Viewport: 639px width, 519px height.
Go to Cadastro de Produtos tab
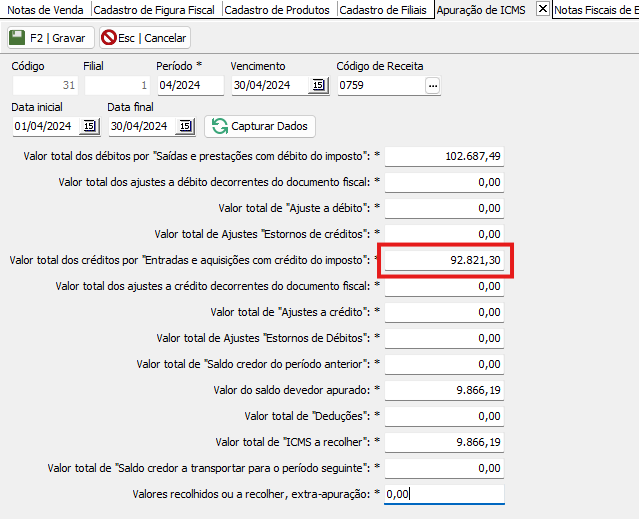point(277,9)
